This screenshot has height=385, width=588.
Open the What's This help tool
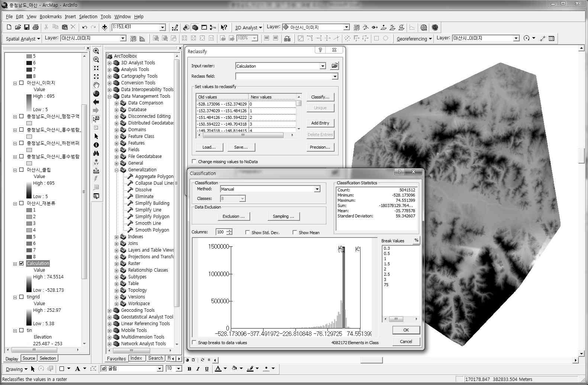tap(224, 27)
